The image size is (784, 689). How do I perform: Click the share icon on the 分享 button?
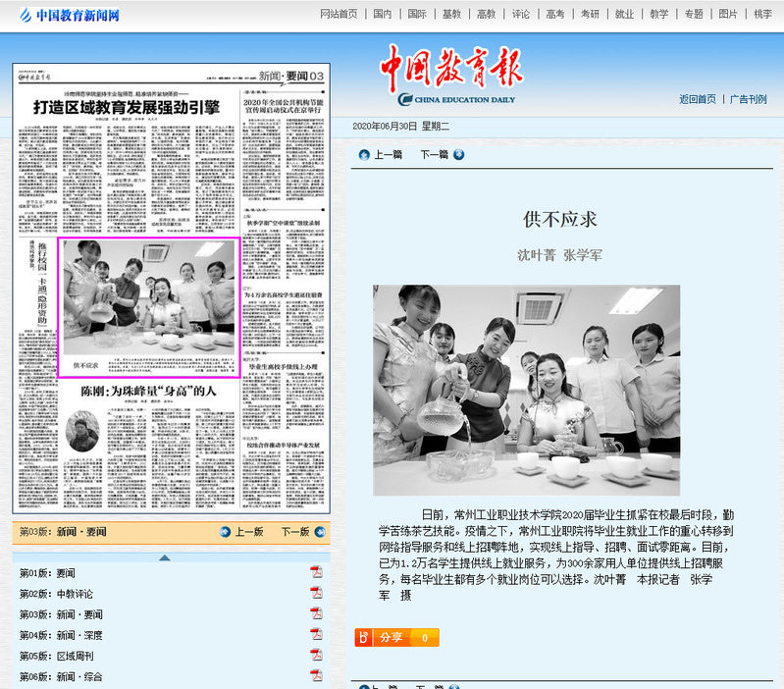363,638
